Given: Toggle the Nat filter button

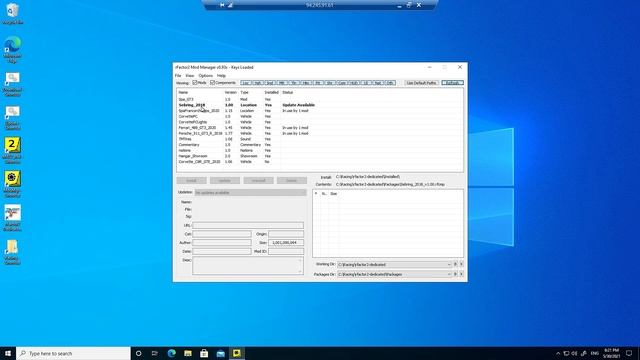Looking at the screenshot, I should (x=378, y=83).
